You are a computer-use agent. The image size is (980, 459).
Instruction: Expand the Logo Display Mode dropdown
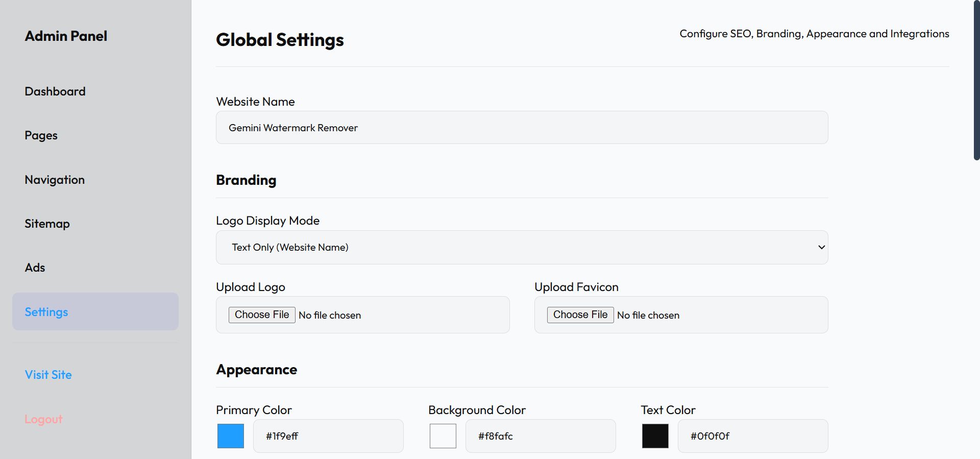[x=522, y=248]
